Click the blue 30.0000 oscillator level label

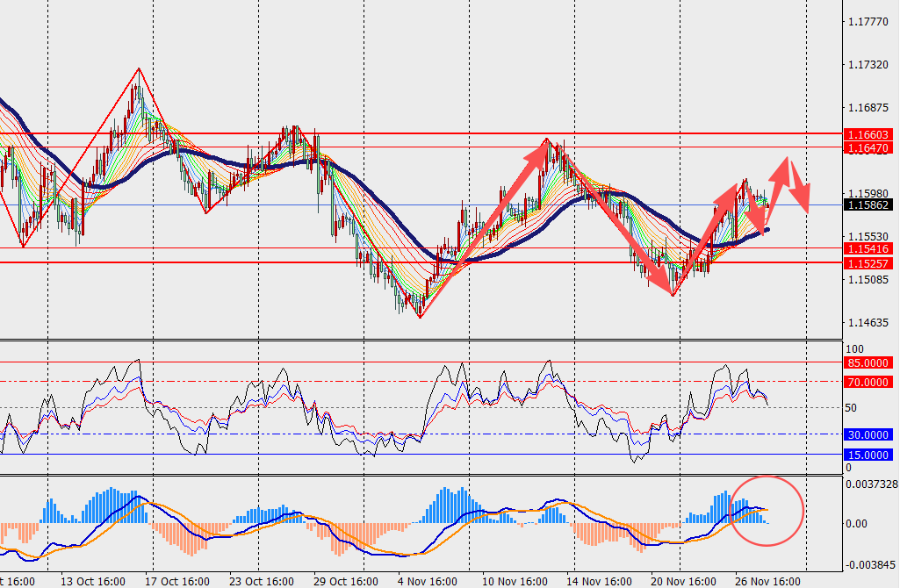click(x=868, y=434)
